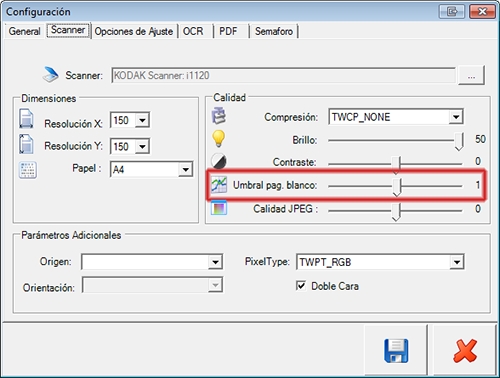This screenshot has width=500, height=378.
Task: Toggle the Doble Cara checkbox
Action: pos(301,286)
